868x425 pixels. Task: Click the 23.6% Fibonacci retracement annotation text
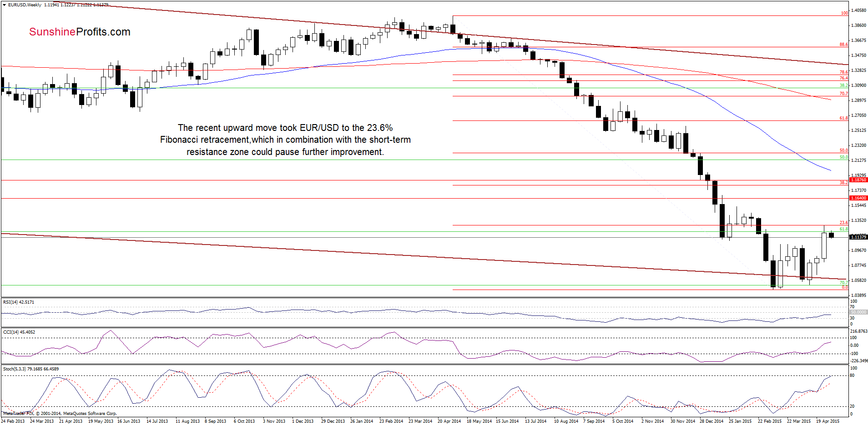click(285, 140)
